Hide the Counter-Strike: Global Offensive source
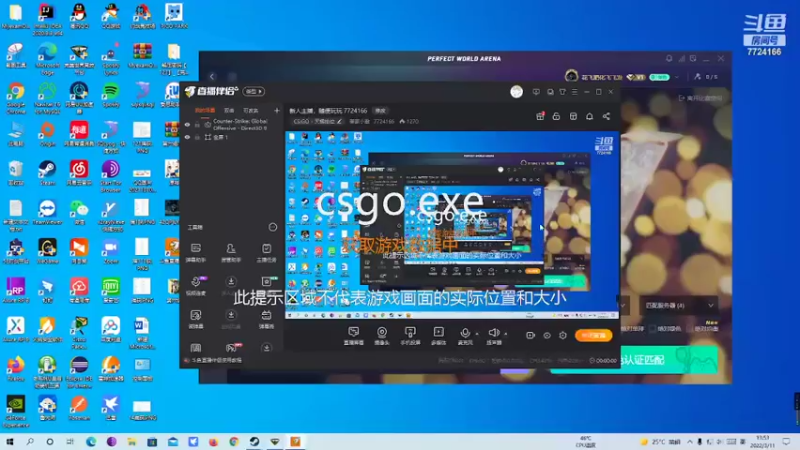800x450 pixels. point(187,125)
